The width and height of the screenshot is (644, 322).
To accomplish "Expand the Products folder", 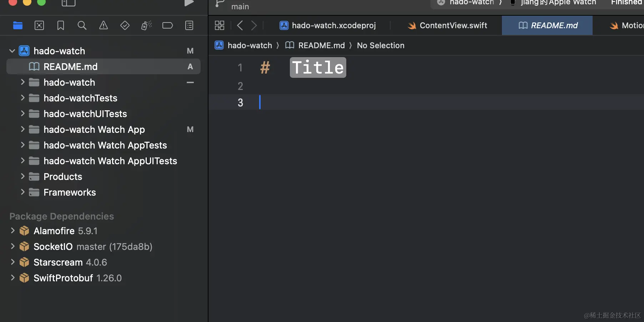I will pyautogui.click(x=22, y=176).
